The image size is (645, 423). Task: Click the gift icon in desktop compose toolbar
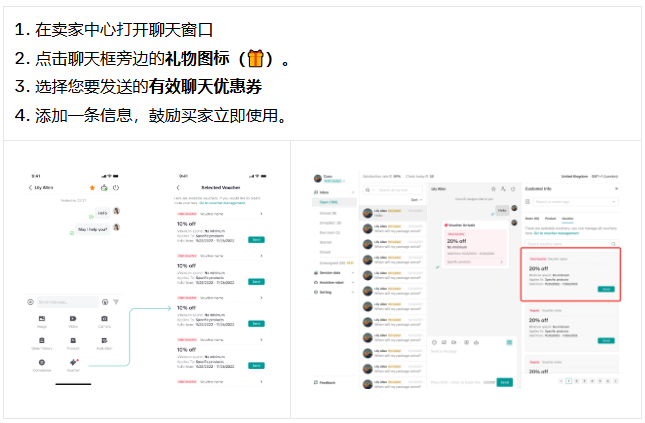click(x=476, y=342)
